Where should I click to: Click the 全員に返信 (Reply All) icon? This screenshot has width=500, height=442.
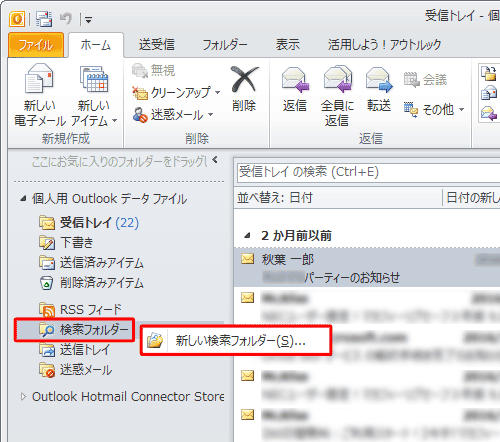pyautogui.click(x=338, y=79)
